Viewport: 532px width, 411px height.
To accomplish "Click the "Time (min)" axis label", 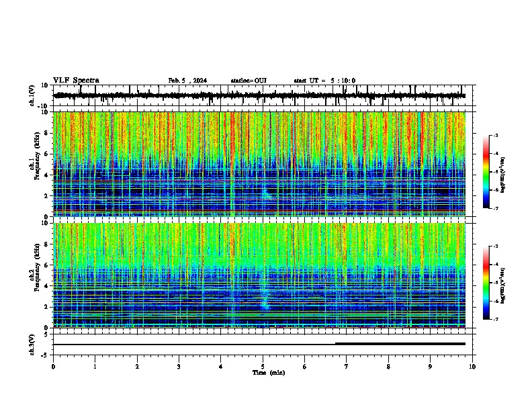I will coord(269,373).
